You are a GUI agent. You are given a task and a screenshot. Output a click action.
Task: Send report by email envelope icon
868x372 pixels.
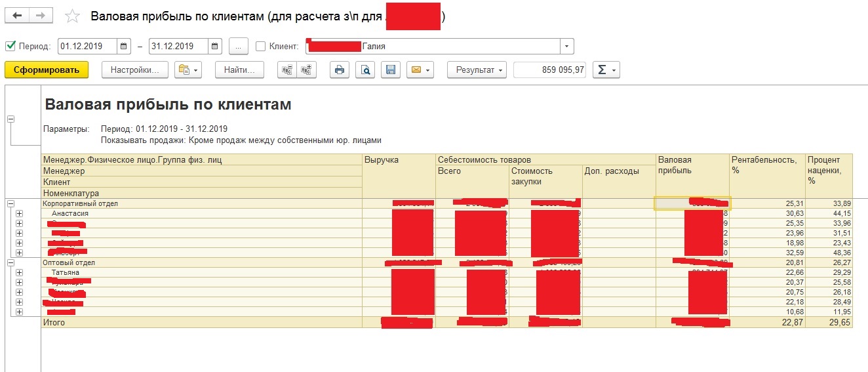coord(420,70)
